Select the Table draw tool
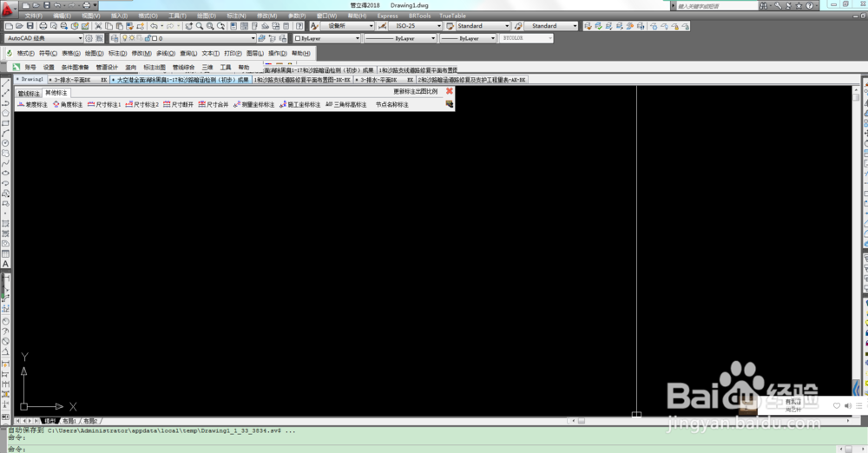Image resolution: width=868 pixels, height=453 pixels. click(x=5, y=253)
